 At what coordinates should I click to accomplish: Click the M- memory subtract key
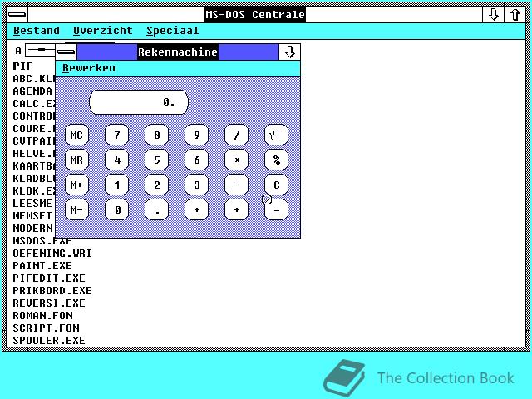[76, 209]
